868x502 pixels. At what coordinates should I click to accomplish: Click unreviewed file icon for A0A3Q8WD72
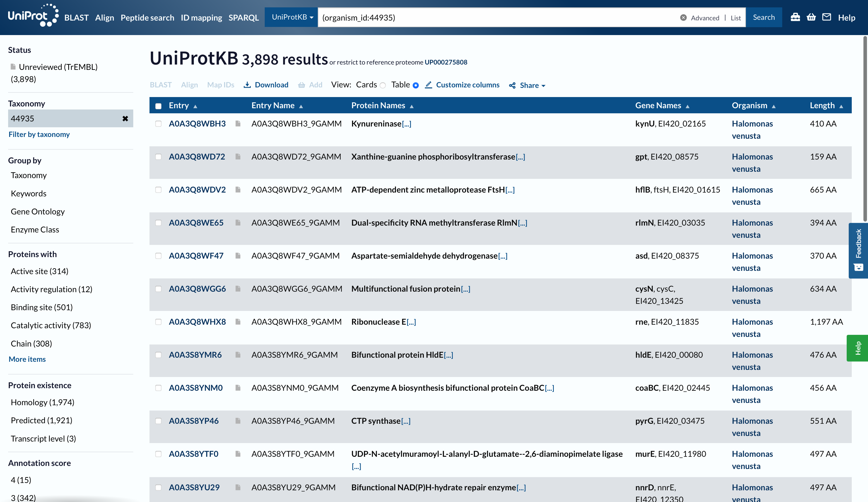point(238,156)
